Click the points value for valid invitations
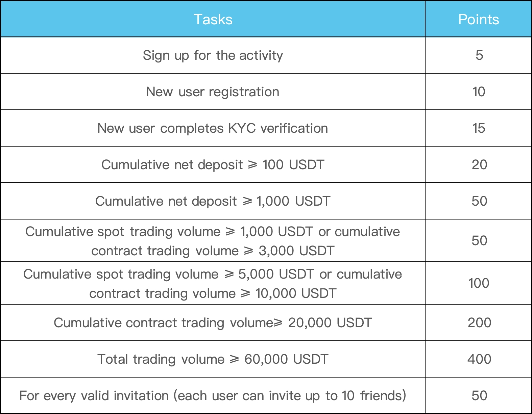Image resolution: width=532 pixels, height=414 pixels. coord(479,396)
